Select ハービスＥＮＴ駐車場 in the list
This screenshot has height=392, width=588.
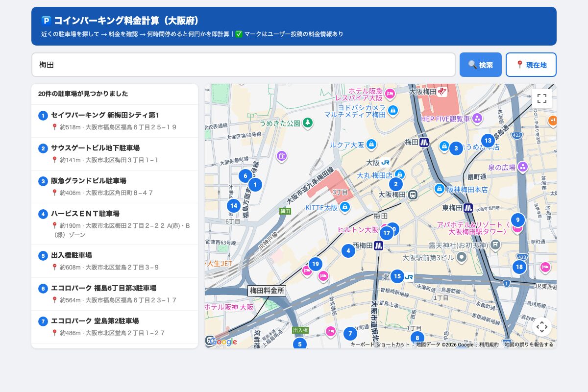[x=115, y=224]
